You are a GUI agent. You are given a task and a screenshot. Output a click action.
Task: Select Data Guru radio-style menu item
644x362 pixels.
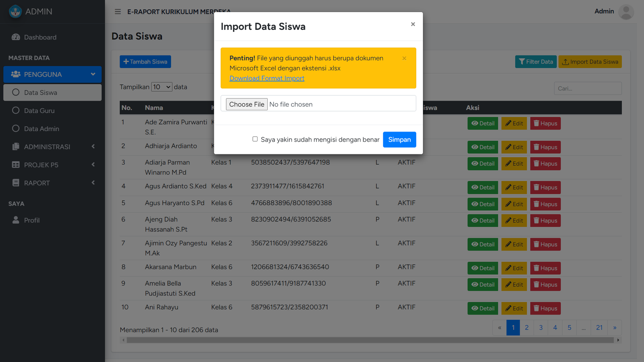pos(39,111)
